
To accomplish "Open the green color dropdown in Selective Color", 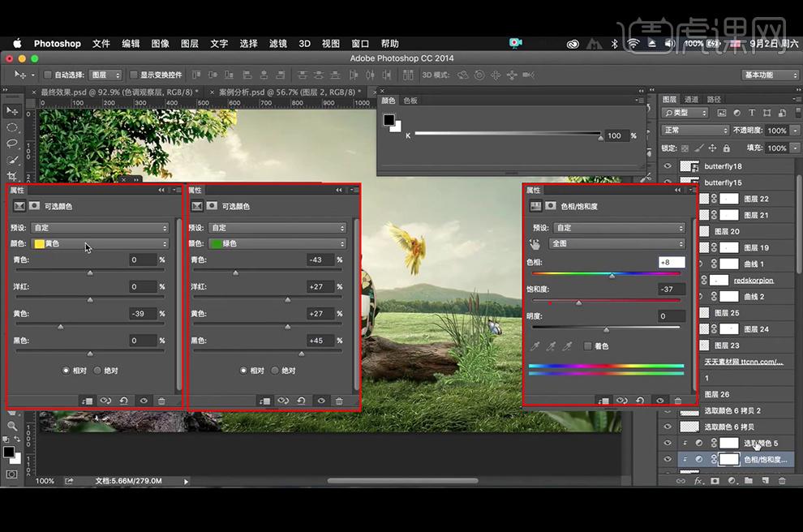I will tap(277, 244).
